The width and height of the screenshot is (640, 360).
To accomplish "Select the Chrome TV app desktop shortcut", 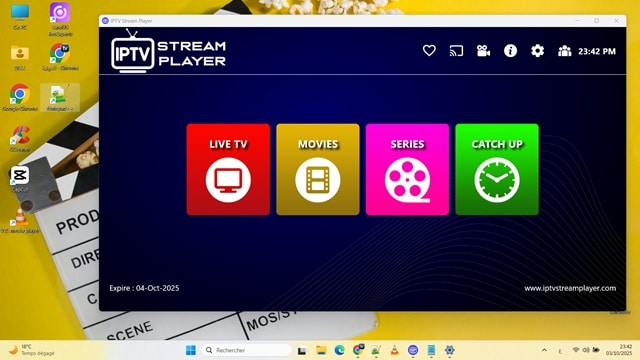I will click(x=60, y=58).
